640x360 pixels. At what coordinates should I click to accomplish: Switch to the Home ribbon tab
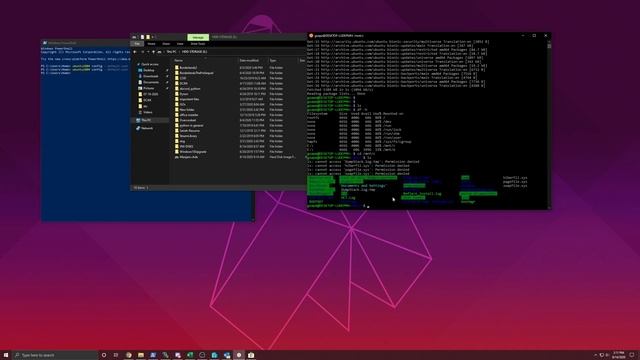(151, 44)
